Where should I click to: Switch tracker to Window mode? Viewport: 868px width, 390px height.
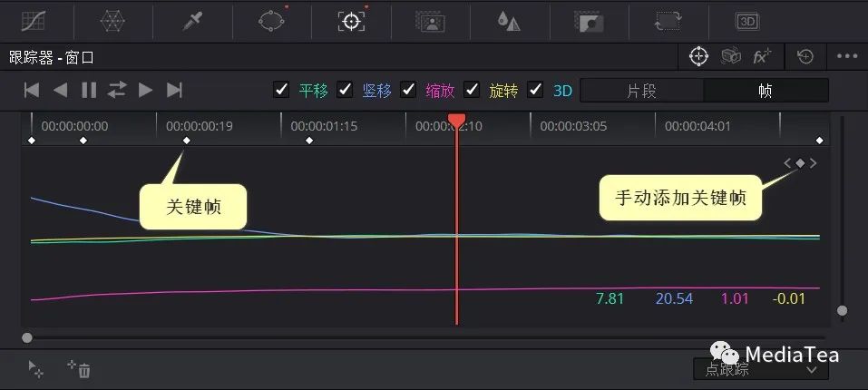pyautogui.click(x=699, y=56)
